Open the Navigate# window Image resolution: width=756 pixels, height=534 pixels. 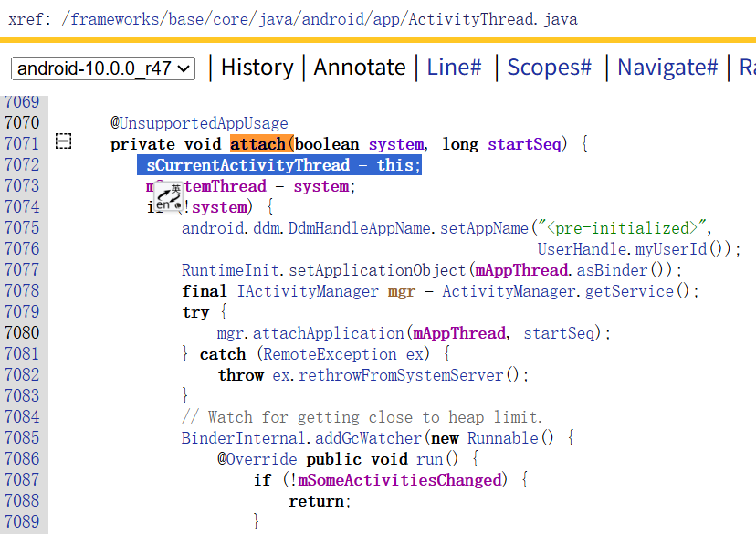pyautogui.click(x=667, y=68)
